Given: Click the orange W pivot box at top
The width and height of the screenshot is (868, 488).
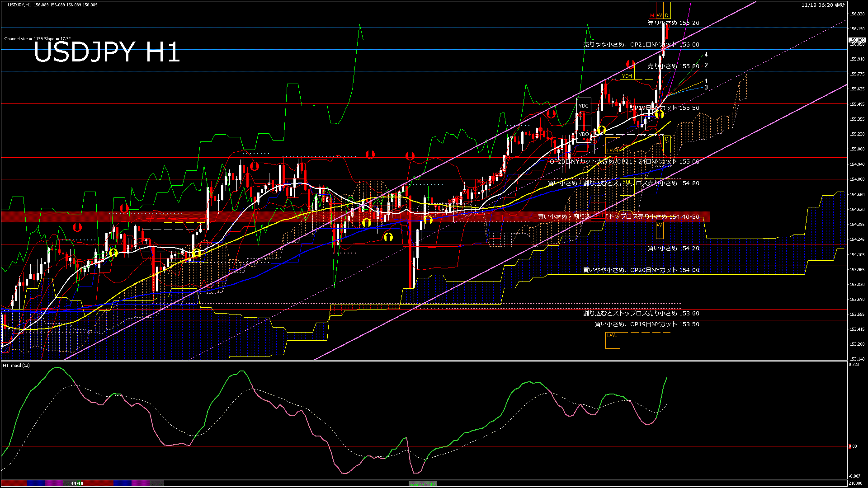Looking at the screenshot, I should click(659, 10).
